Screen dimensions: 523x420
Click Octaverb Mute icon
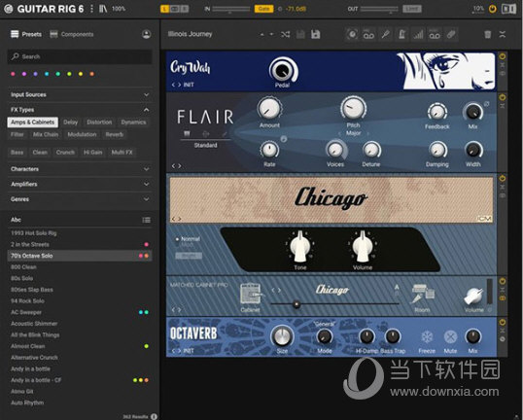450,337
